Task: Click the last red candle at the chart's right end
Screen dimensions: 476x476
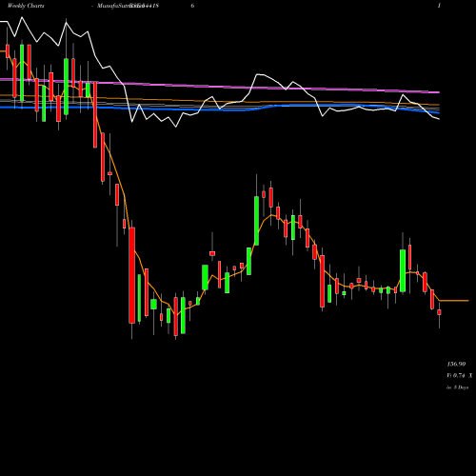Action: (439, 312)
